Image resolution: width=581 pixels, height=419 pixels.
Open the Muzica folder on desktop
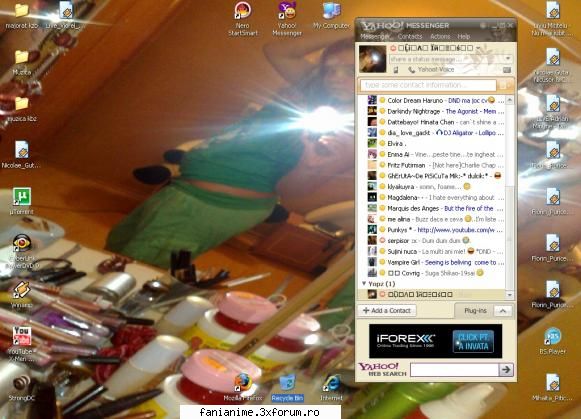click(22, 62)
